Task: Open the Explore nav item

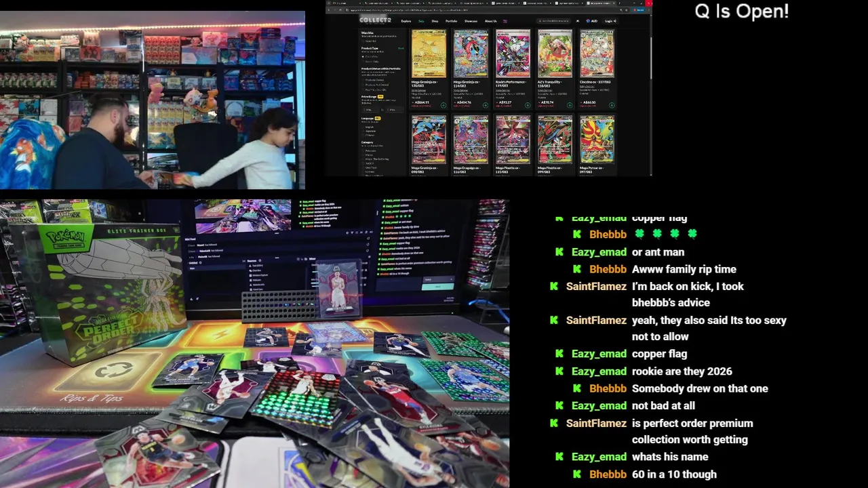Action: coord(406,21)
